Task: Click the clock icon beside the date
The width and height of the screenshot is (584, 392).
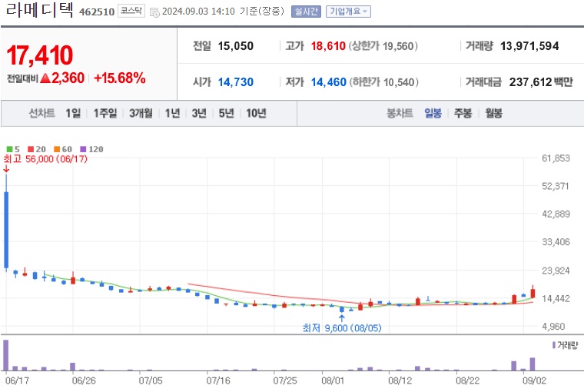Action: 154,12
